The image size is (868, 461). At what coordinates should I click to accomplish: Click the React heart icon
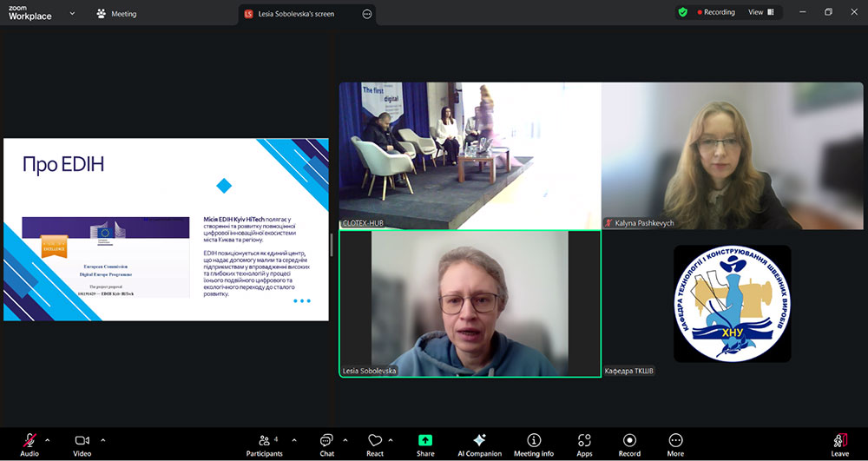375,444
